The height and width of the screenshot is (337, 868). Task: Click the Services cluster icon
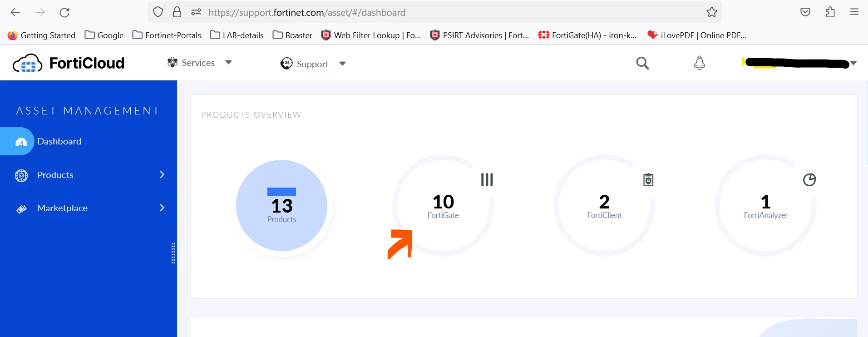pyautogui.click(x=173, y=62)
